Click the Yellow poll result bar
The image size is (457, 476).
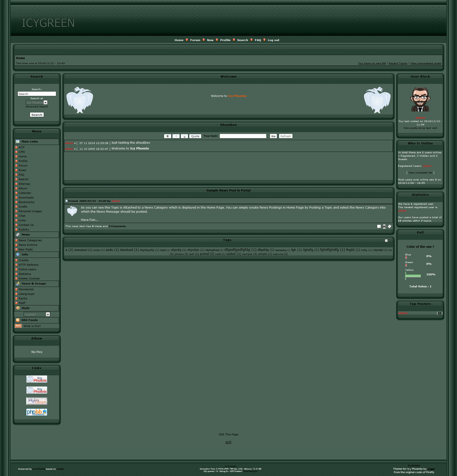point(413,276)
